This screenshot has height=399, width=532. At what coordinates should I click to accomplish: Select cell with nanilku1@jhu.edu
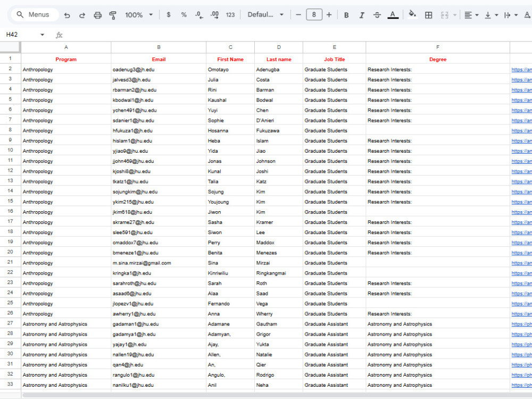pos(159,385)
